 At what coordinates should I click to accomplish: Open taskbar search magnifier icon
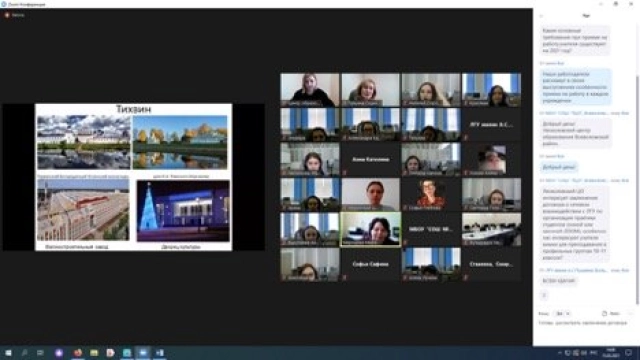(24, 353)
